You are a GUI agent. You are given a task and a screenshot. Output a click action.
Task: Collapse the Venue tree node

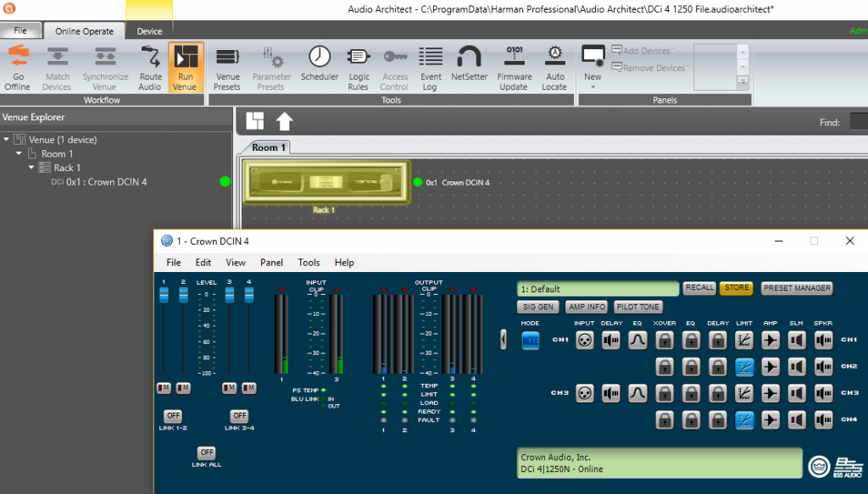(x=6, y=140)
